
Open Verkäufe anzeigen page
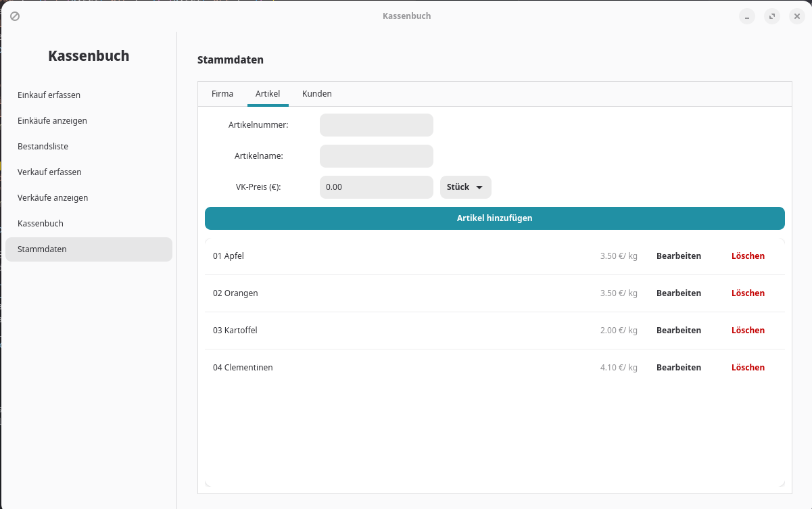point(53,198)
